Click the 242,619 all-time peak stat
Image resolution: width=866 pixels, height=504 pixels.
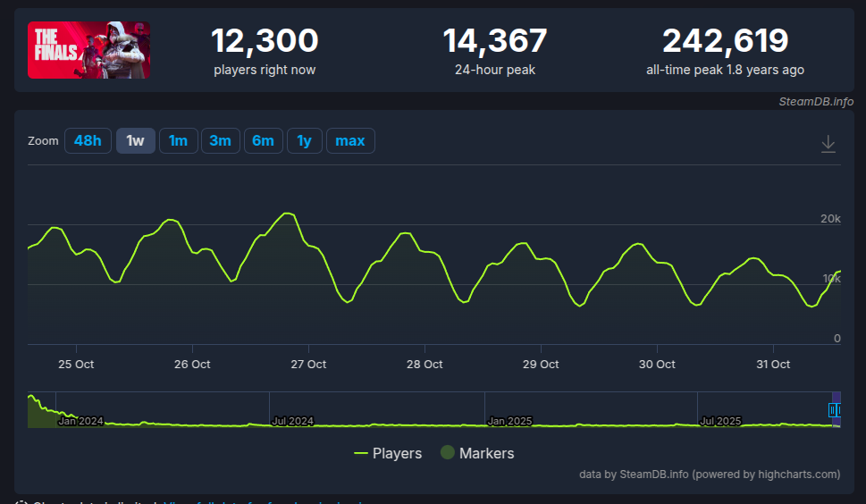(725, 41)
